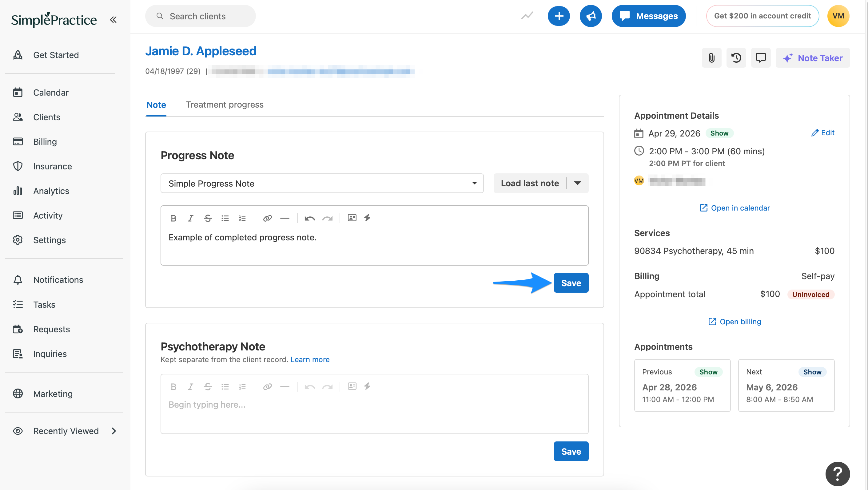Open Analytics from sidebar

[x=41, y=191]
